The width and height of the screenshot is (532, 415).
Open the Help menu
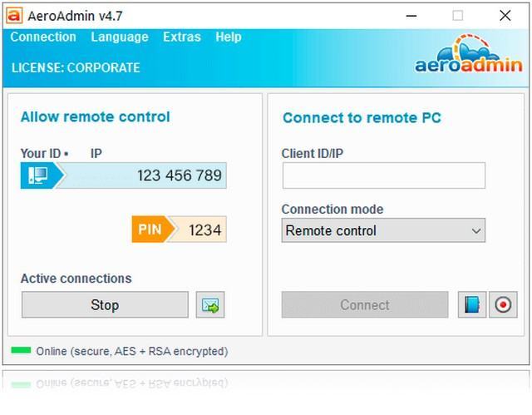pos(229,37)
